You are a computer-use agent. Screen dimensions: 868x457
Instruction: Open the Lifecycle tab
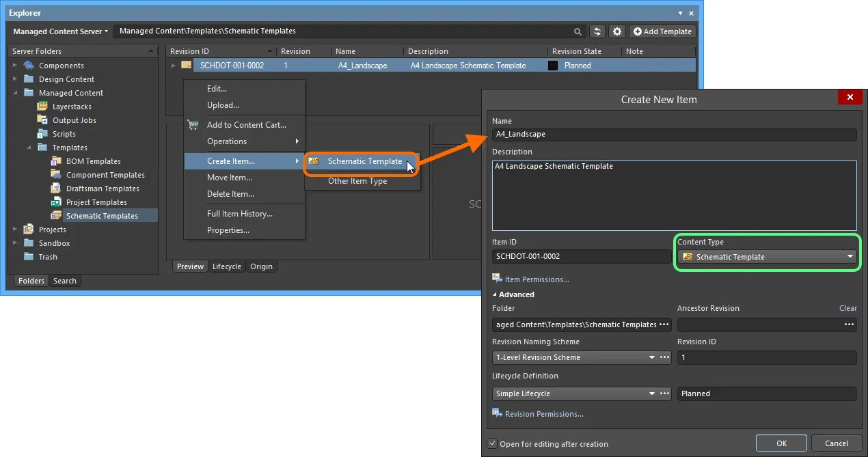pyautogui.click(x=227, y=266)
